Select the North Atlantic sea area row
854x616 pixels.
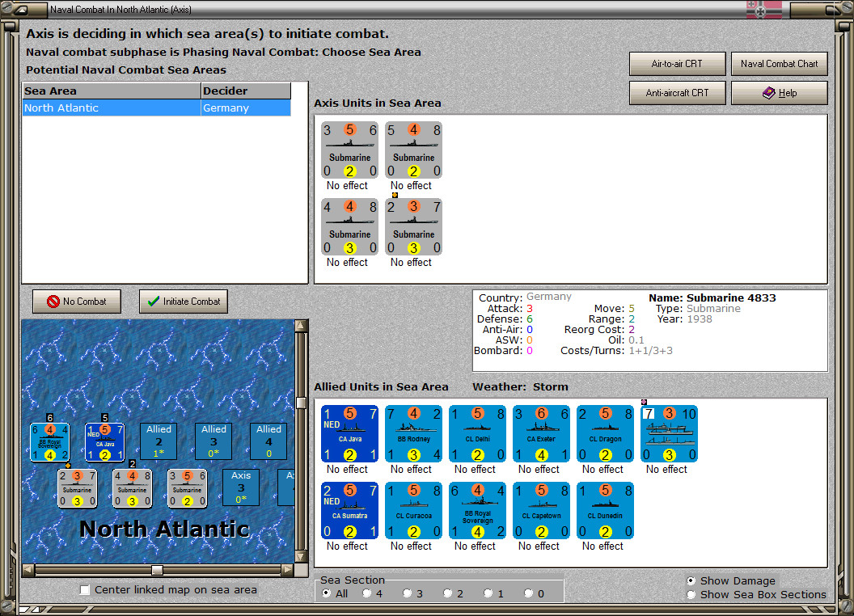(157, 108)
